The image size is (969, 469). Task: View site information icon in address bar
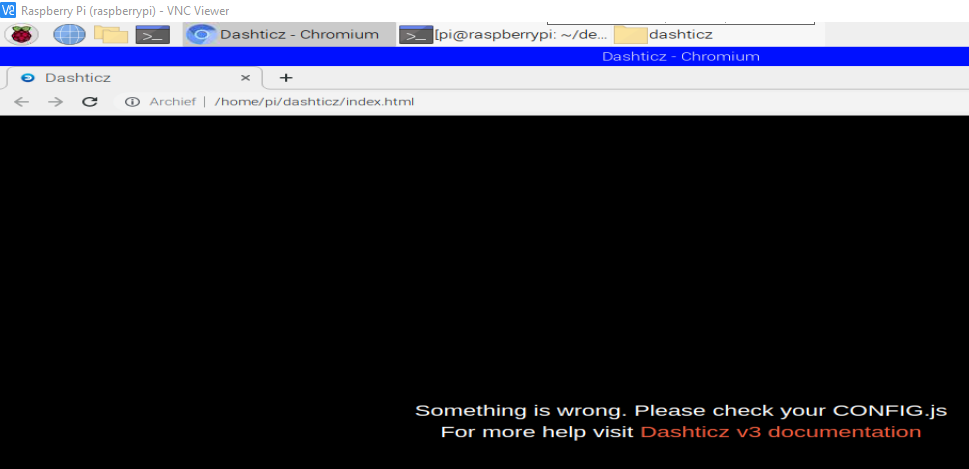click(x=132, y=102)
